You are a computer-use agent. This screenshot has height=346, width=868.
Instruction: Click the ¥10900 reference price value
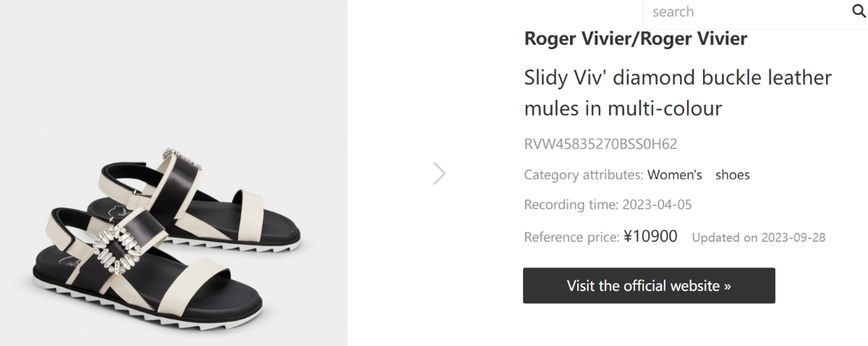650,236
